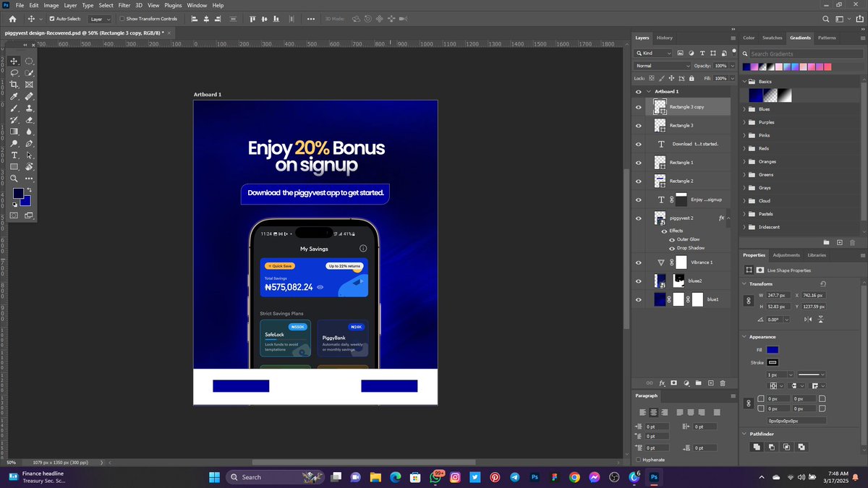Switch to the Swatches tab

[x=773, y=38]
